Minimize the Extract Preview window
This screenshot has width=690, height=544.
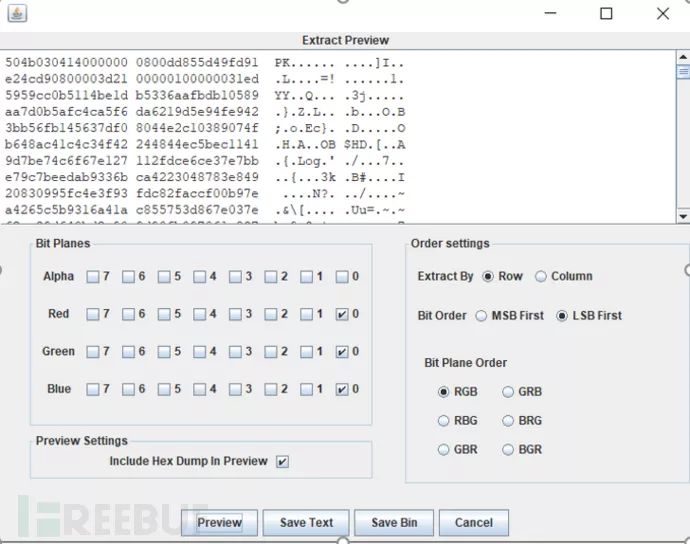(x=550, y=14)
